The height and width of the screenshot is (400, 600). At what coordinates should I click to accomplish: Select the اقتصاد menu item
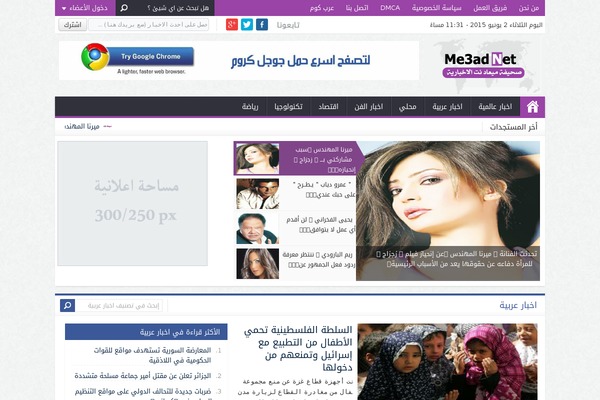pos(328,107)
